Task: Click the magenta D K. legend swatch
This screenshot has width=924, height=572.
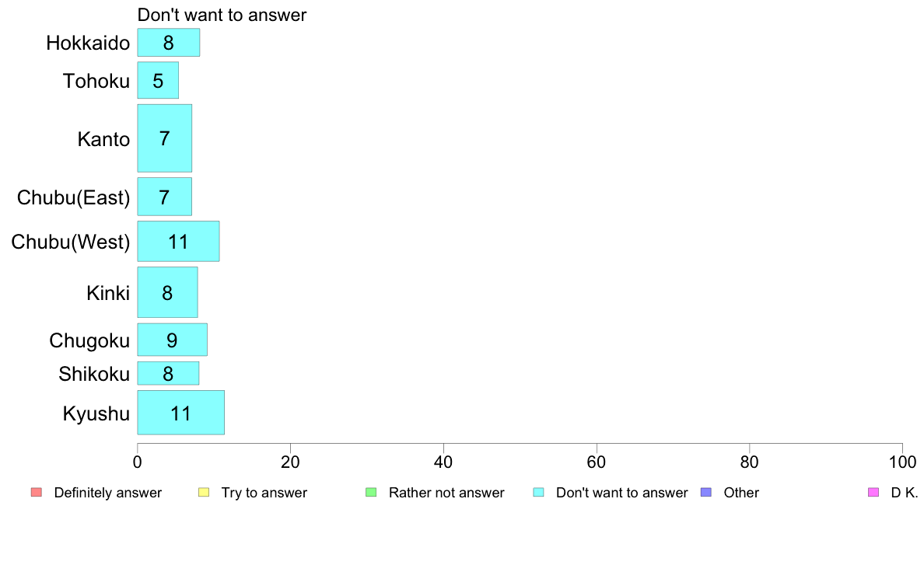Action: 874,493
